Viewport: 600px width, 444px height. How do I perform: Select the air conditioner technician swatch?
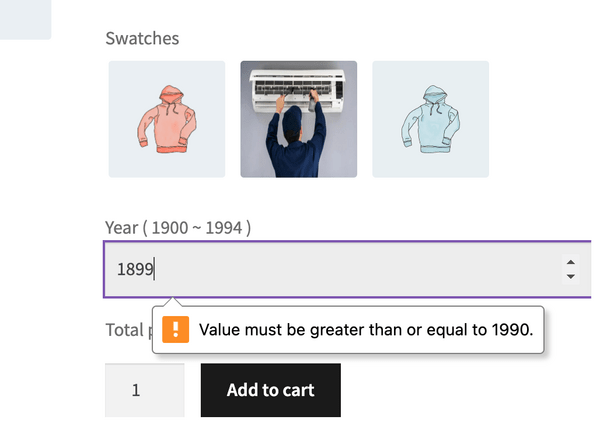point(298,119)
